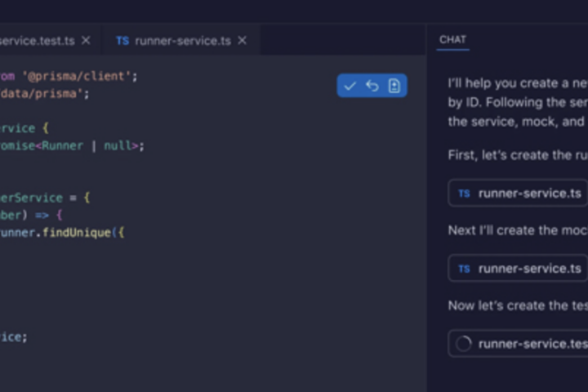Image resolution: width=588 pixels, height=392 pixels.
Task: Click the '@prisma/client' import string
Action: click(77, 76)
